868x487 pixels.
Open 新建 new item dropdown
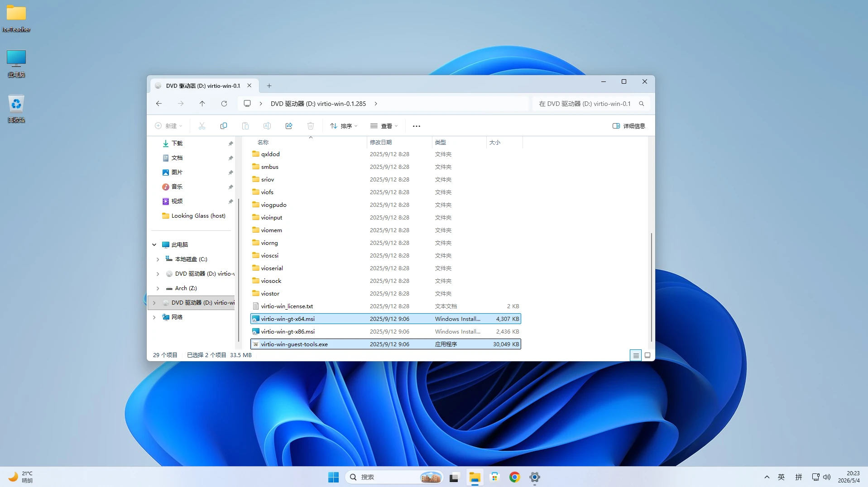tap(168, 126)
